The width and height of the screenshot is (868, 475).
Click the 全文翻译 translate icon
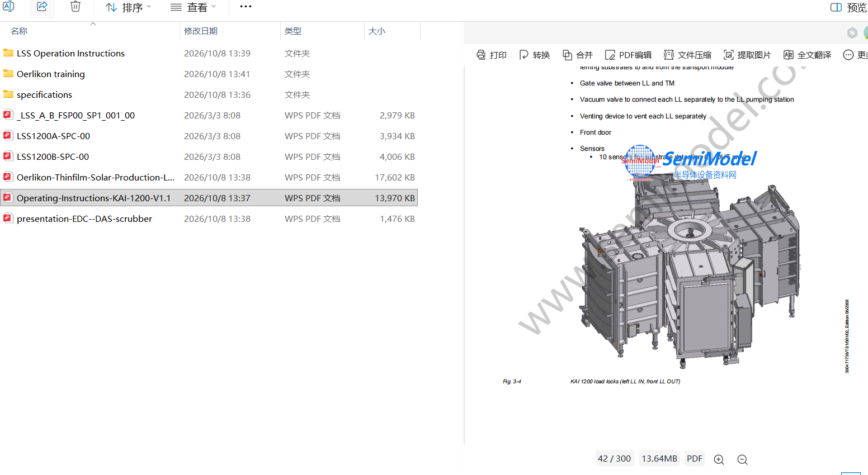click(789, 55)
